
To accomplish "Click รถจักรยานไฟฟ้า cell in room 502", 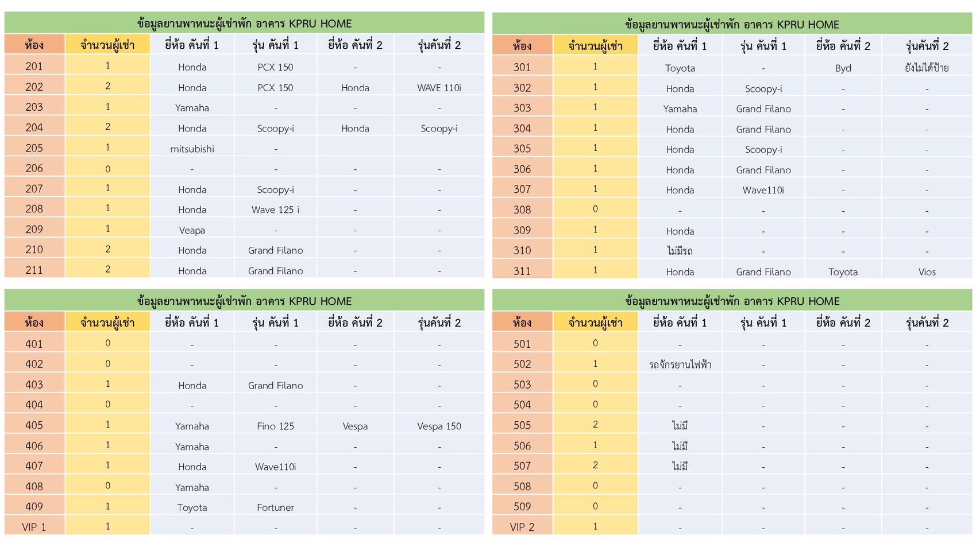I will coord(680,364).
